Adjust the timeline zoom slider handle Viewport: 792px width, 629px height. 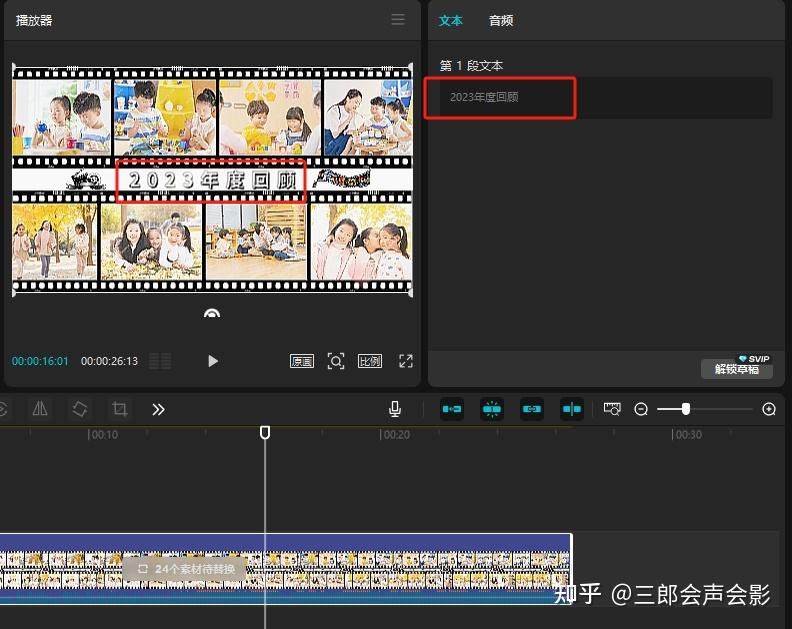tap(685, 409)
